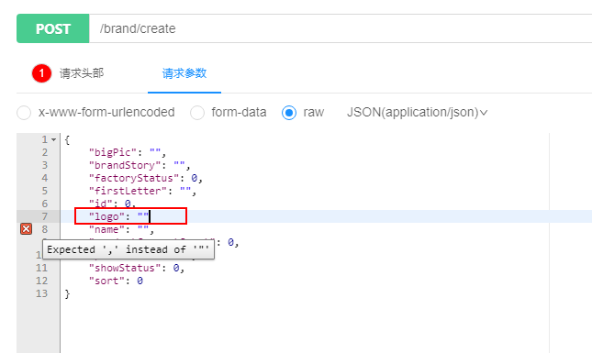Open the 请求头部 tab
The height and width of the screenshot is (364, 592).
[81, 73]
